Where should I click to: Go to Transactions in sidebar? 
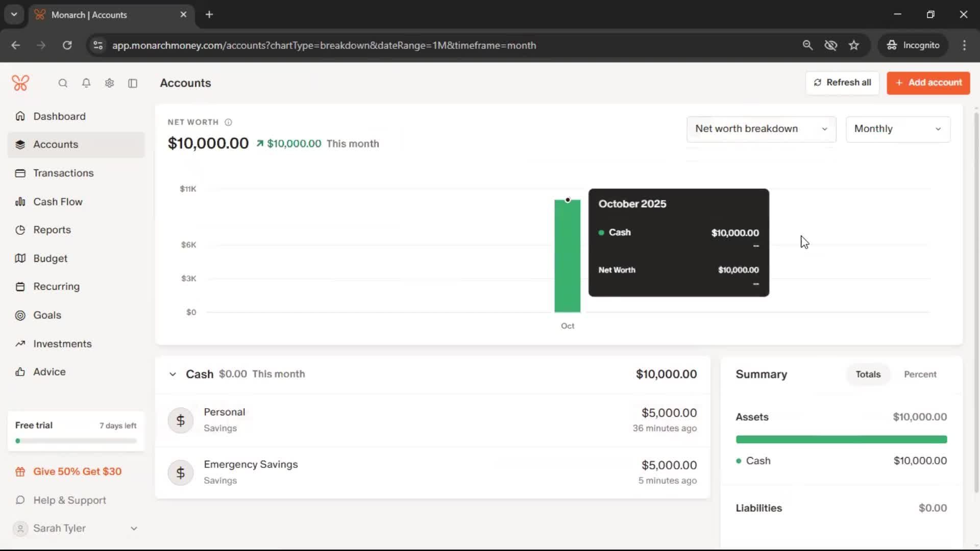pos(63,173)
